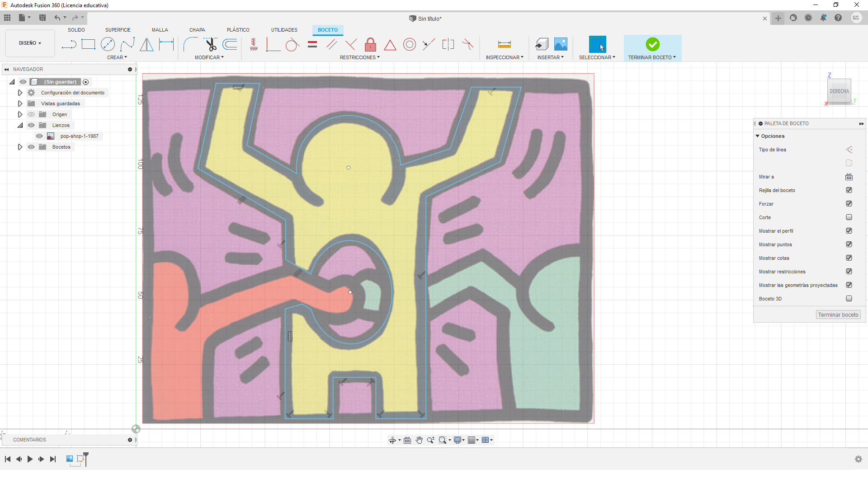Open the help question mark icon
This screenshot has width=868, height=488.
coord(838,18)
